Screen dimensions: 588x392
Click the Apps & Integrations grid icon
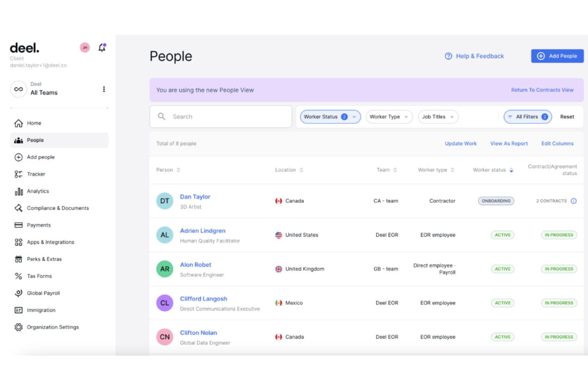click(18, 242)
